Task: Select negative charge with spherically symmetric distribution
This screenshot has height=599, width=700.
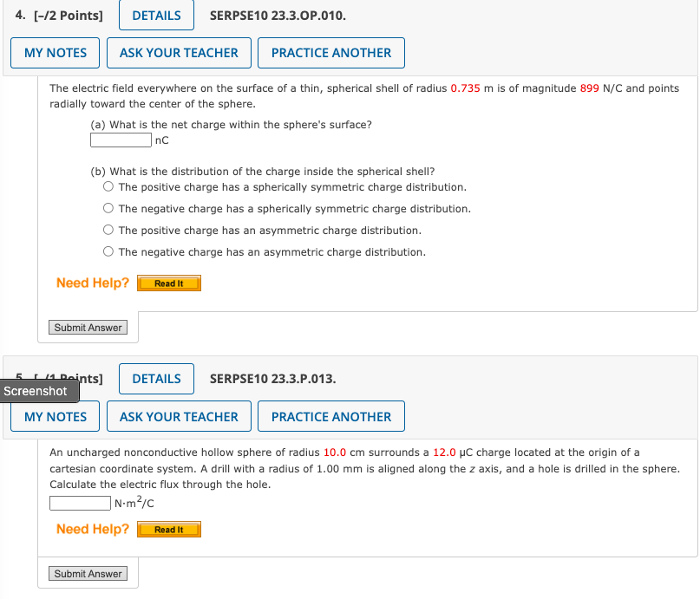Action: pyautogui.click(x=108, y=207)
